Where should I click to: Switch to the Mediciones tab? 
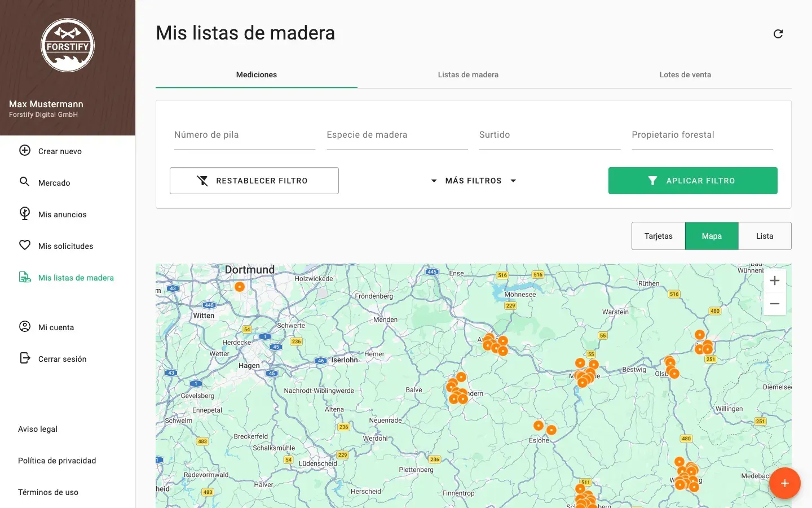257,75
